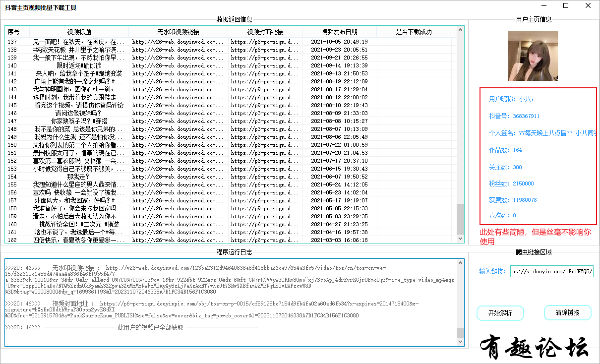This screenshot has height=364, width=600.
Task: Click date '2021-08-12 22:08:02'
Action: tap(339, 97)
